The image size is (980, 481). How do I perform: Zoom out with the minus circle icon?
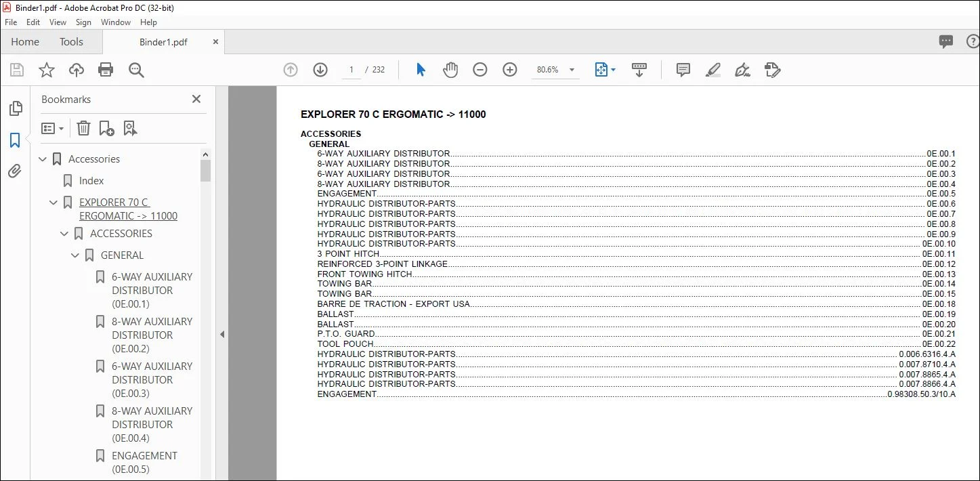click(x=480, y=70)
